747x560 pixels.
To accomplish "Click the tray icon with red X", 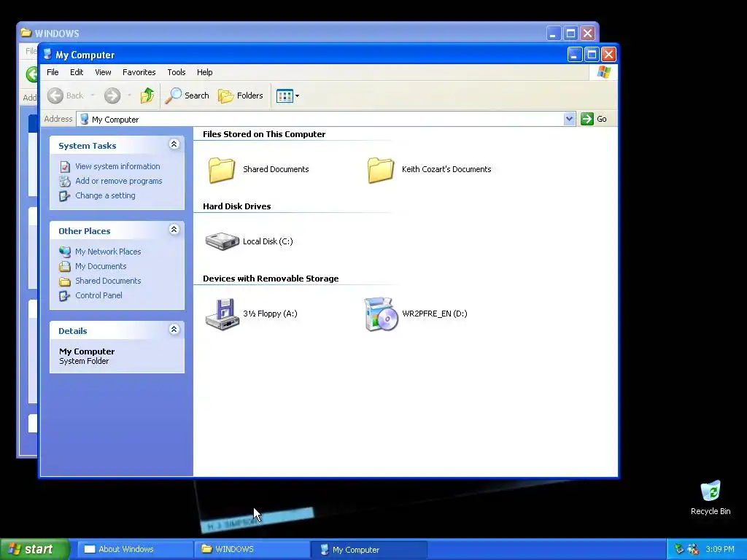I will tap(693, 550).
